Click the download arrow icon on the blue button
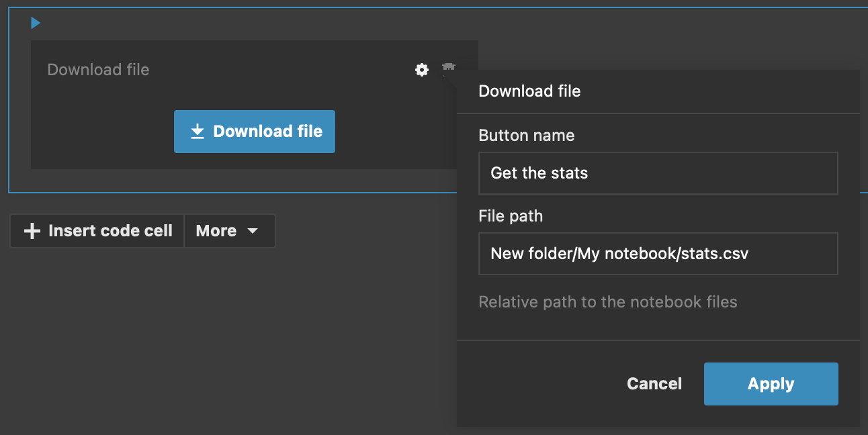Screen dimensions: 868x435 click(197, 131)
